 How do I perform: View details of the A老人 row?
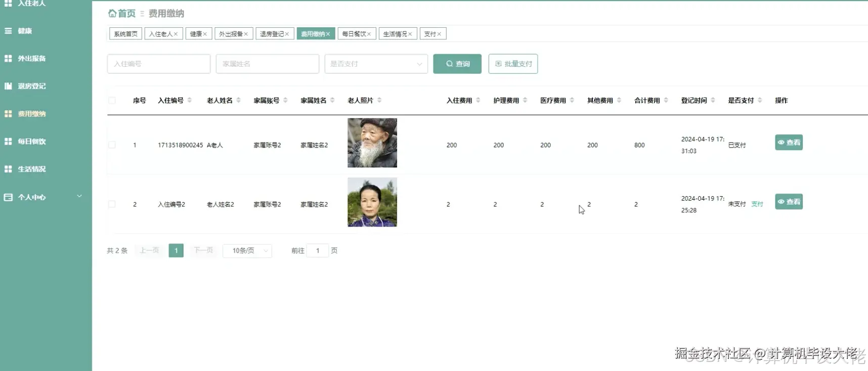(789, 143)
